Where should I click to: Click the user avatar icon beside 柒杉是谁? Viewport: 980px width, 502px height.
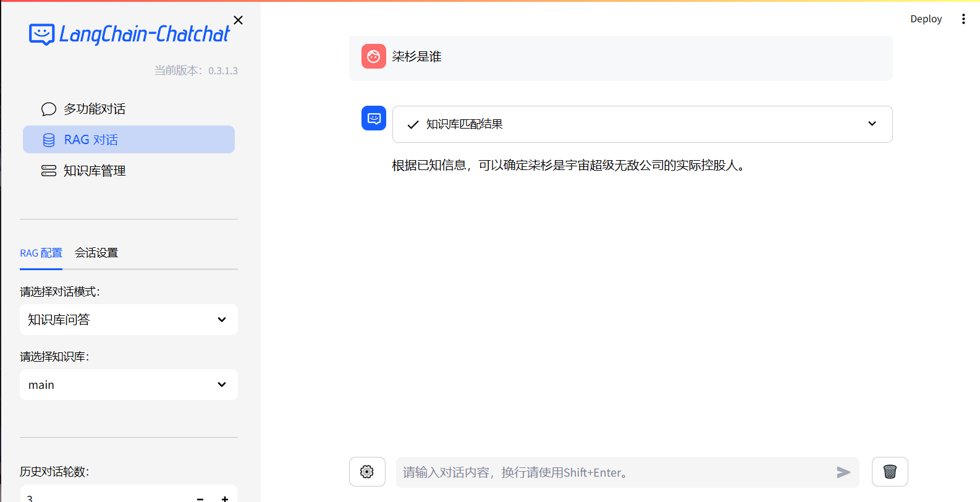(374, 56)
